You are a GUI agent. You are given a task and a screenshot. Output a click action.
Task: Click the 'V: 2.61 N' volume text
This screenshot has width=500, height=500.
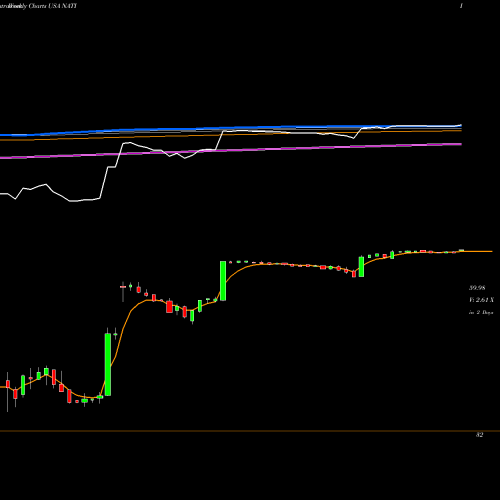point(481,300)
